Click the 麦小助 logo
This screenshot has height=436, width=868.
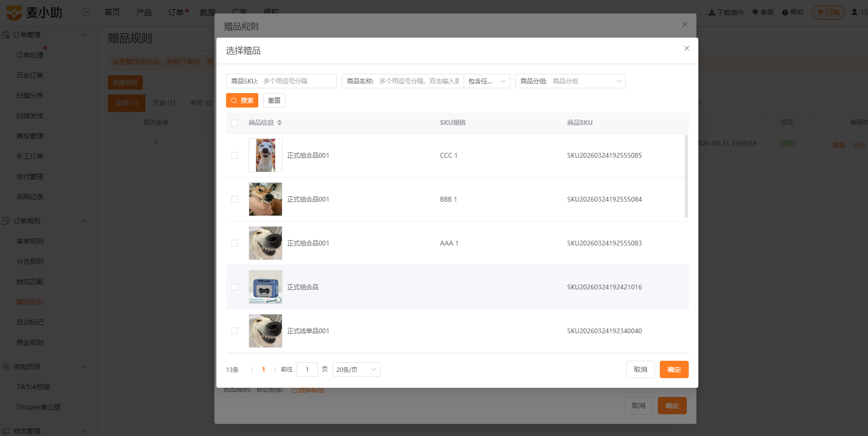pos(34,13)
